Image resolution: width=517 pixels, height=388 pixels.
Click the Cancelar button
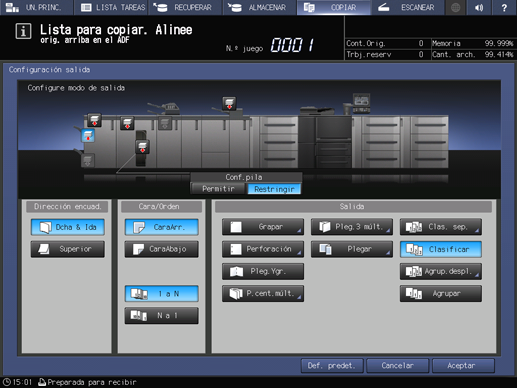397,366
